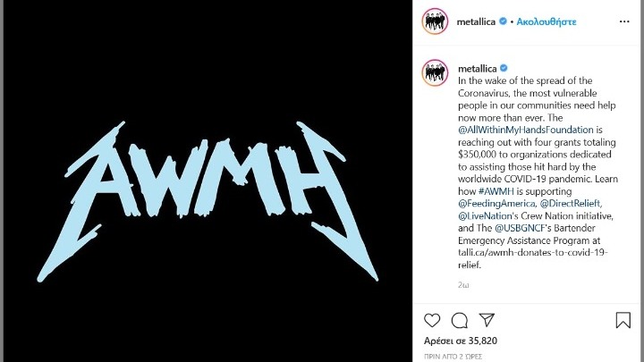Follow metallica via Ακολουθήστε
644x362 pixels.
(547, 21)
